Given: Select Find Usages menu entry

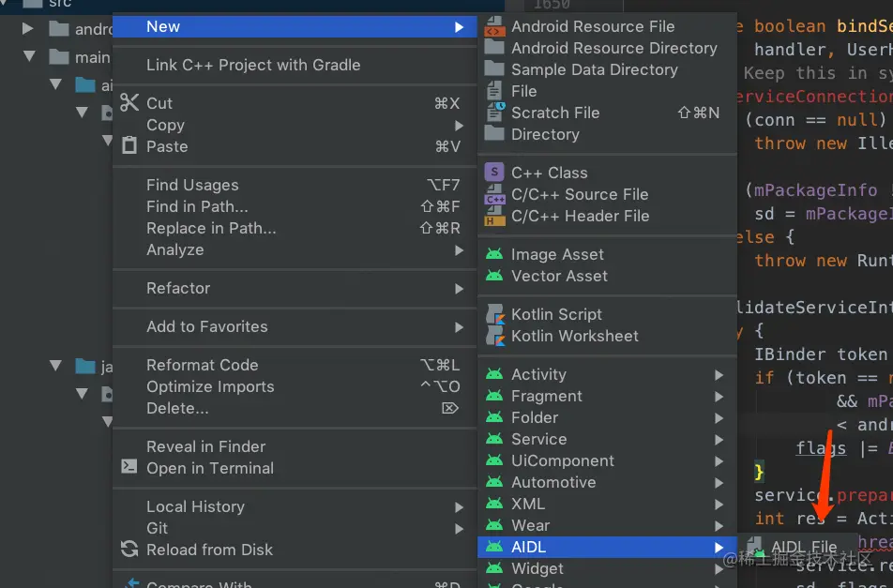Looking at the screenshot, I should coord(295,185).
